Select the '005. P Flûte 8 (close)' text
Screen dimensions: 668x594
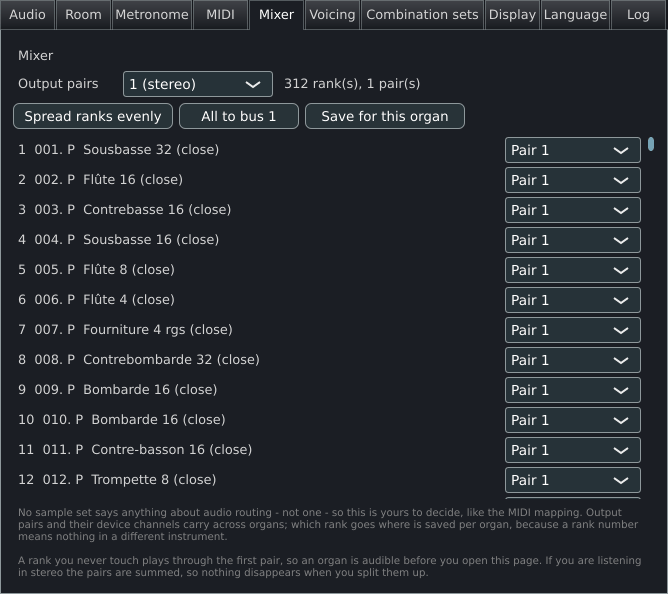click(104, 269)
